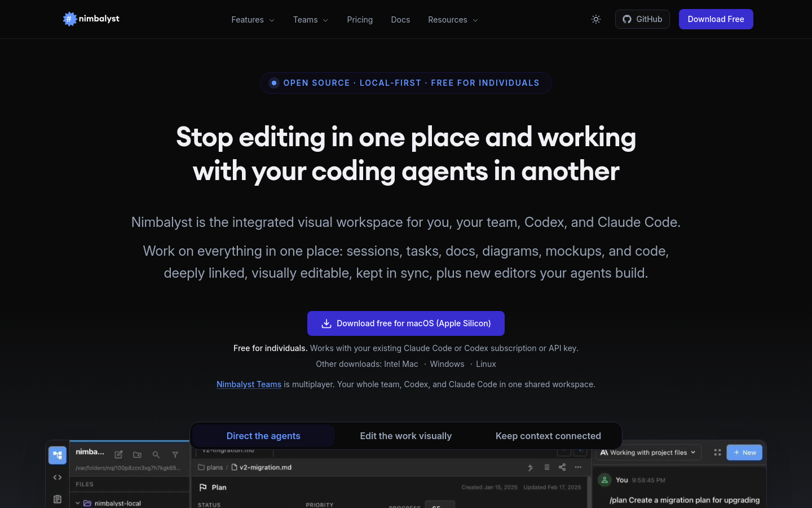Toggle the light/dark theme sun icon

tap(596, 19)
